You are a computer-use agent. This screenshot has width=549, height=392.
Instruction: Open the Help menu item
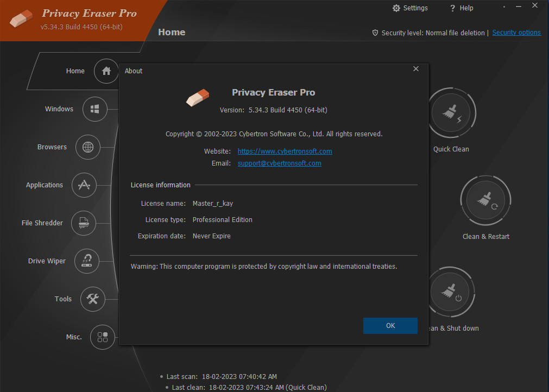tap(462, 8)
